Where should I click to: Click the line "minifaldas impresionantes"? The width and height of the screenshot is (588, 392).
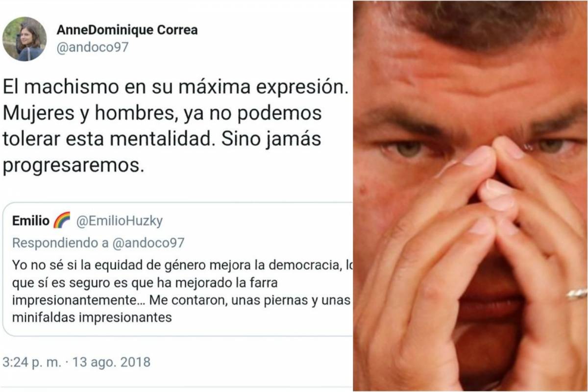point(92,317)
